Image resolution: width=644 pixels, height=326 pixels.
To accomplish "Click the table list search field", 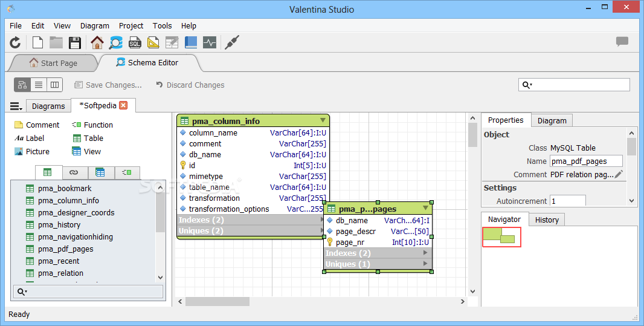I will point(88,292).
